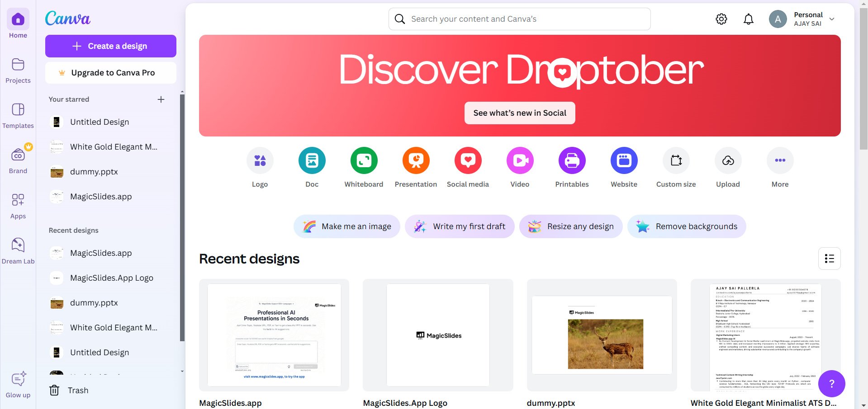Viewport: 868px width, 409px height.
Task: Click the Discover Droptober banner
Action: (x=520, y=85)
